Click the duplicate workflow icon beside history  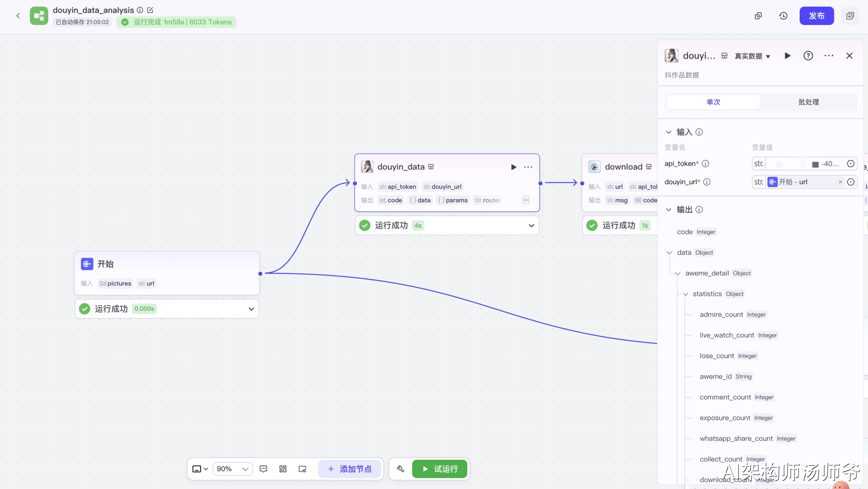point(758,16)
